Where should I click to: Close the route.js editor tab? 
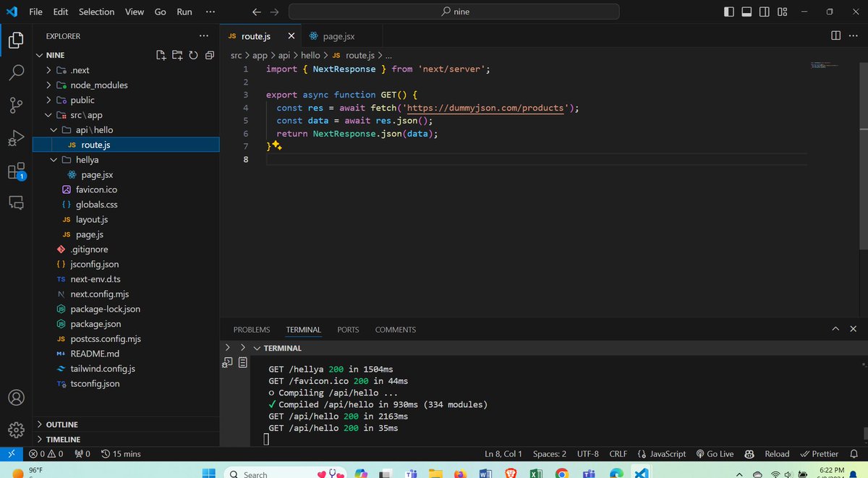tap(292, 35)
